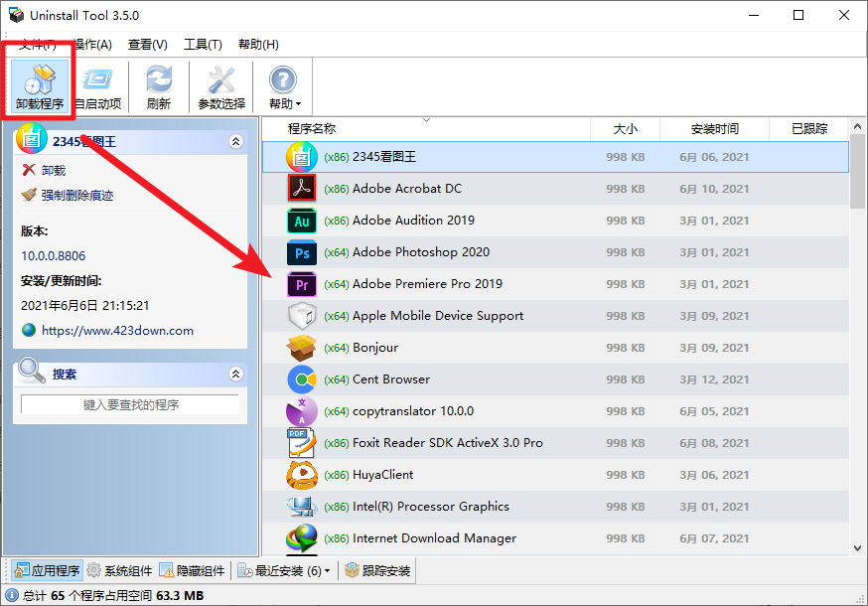Sort by 安装时间 column header
868x606 pixels.
[714, 129]
